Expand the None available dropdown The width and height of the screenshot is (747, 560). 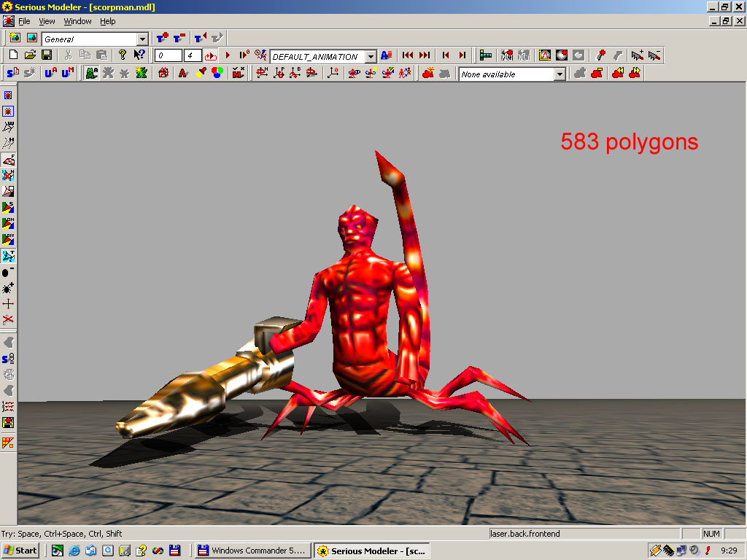coord(560,74)
